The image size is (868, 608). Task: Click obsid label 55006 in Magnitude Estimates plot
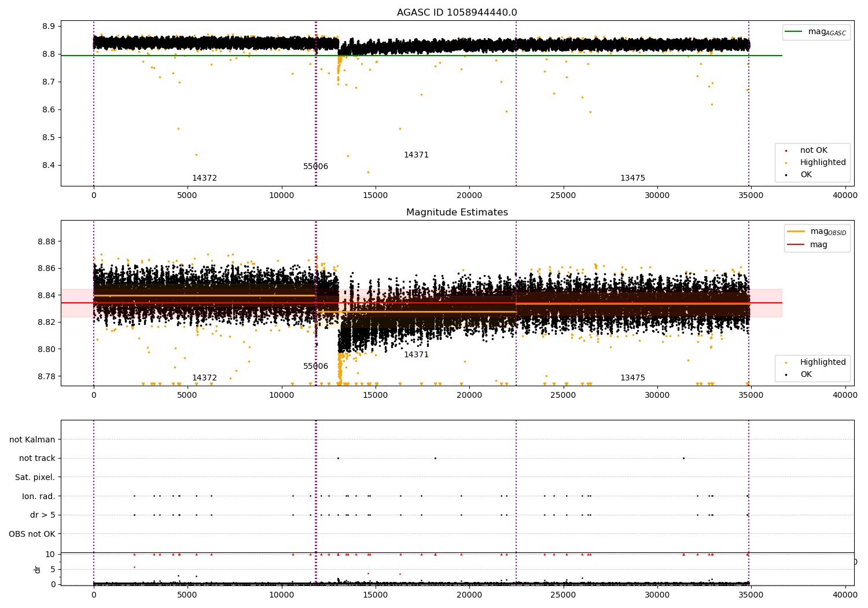click(315, 367)
